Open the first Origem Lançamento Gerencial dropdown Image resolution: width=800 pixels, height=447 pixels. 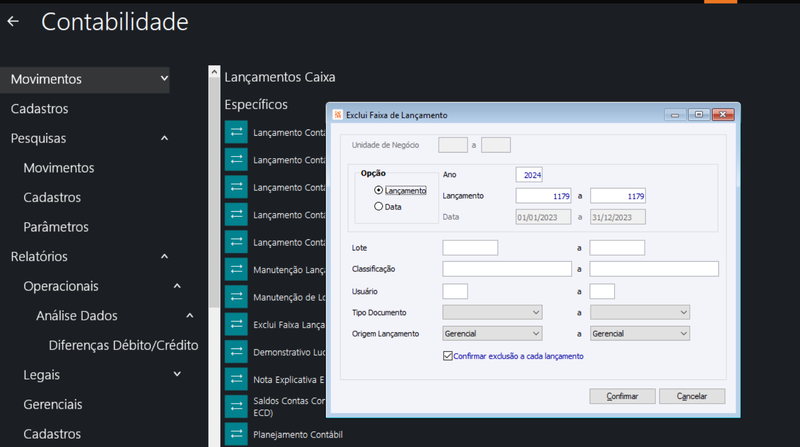tap(492, 334)
